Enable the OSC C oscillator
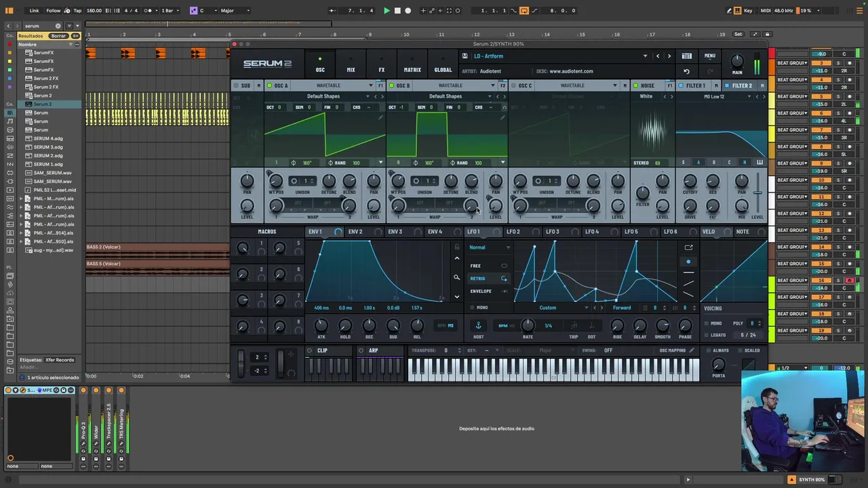 click(513, 85)
